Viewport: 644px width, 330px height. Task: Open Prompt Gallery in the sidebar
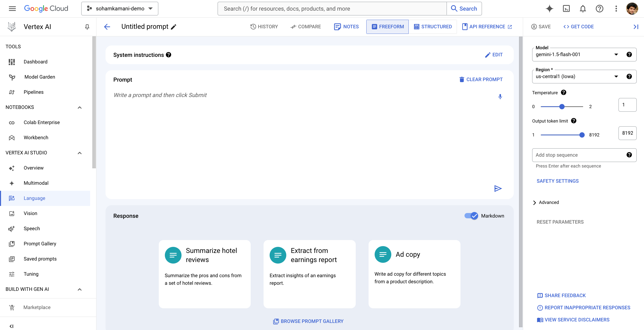pyautogui.click(x=40, y=244)
